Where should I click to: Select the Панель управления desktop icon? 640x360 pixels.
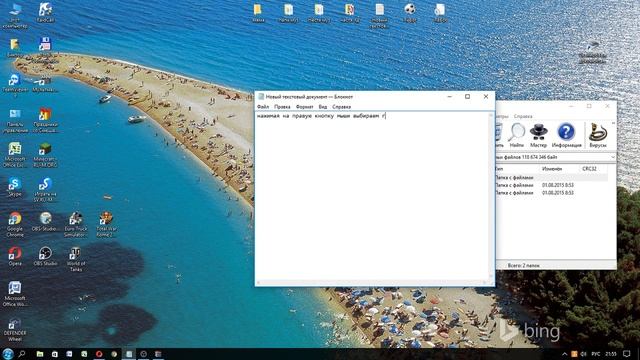coord(15,120)
